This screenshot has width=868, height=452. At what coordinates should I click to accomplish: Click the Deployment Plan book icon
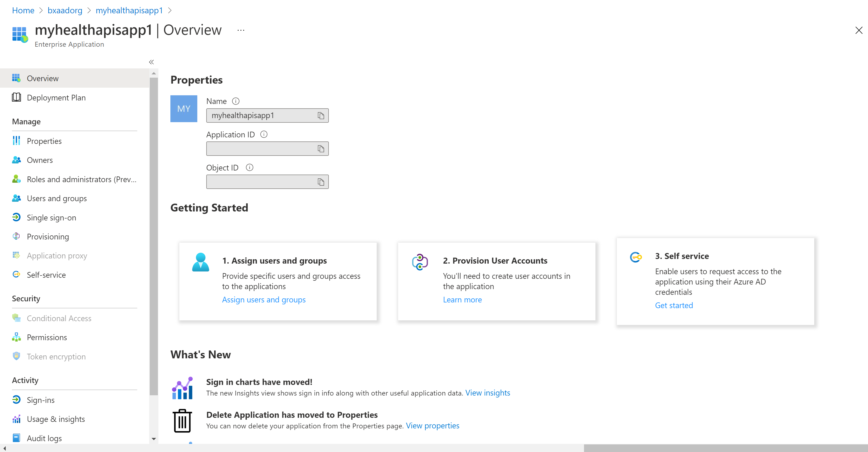(16, 97)
